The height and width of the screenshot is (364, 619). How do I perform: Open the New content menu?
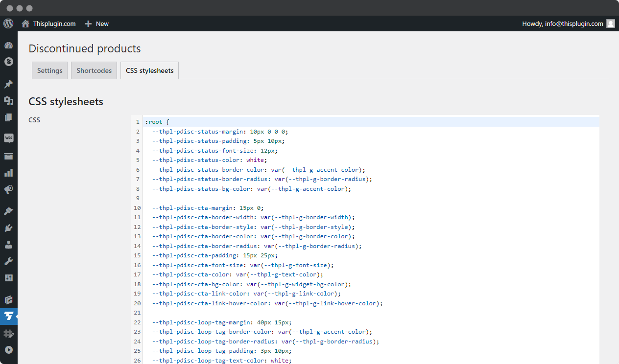pyautogui.click(x=96, y=23)
